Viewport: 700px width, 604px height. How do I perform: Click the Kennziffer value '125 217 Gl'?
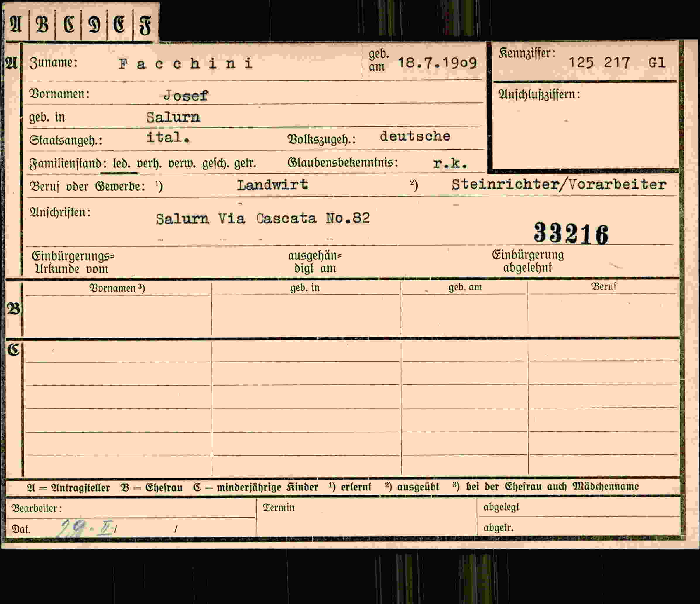[x=617, y=63]
